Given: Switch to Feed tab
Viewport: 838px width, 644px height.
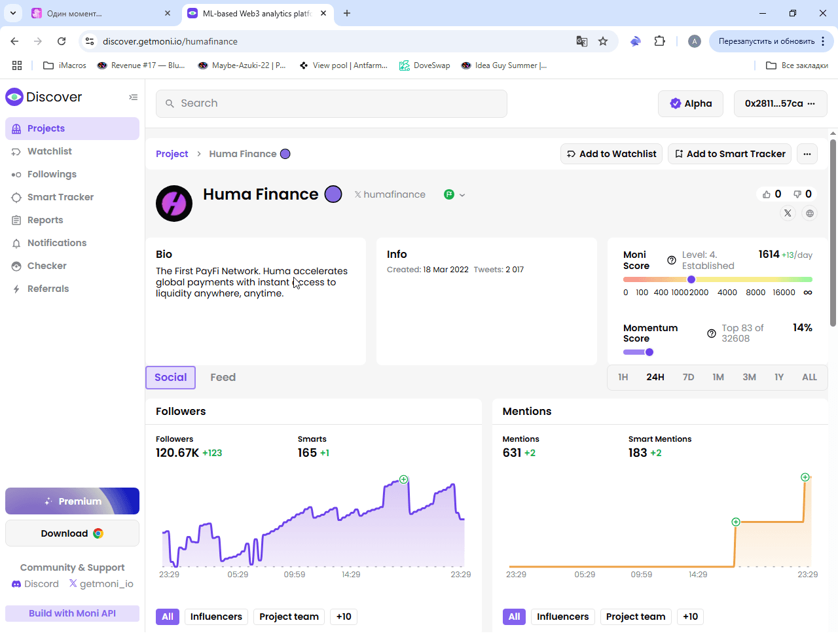Looking at the screenshot, I should click(223, 378).
